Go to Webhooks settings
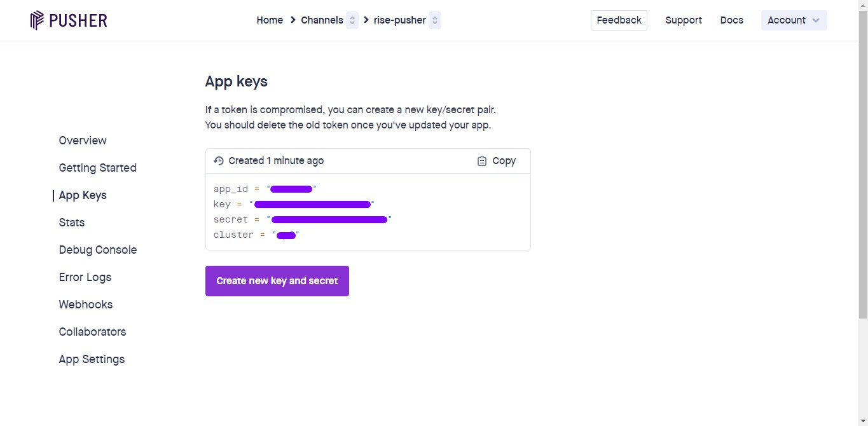Image resolution: width=868 pixels, height=426 pixels. pyautogui.click(x=86, y=305)
